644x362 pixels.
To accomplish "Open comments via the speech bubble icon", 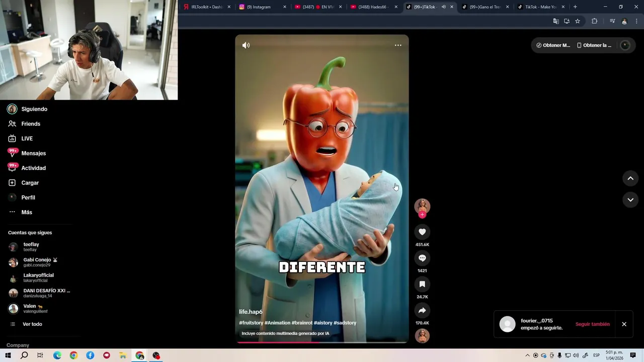I will (x=422, y=258).
